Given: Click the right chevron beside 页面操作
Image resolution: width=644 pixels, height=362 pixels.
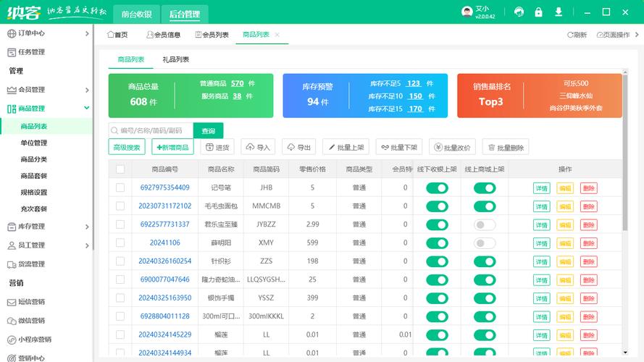Looking at the screenshot, I should tap(637, 35).
